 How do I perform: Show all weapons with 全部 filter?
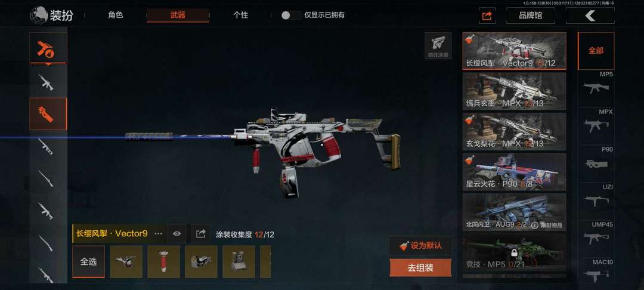596,51
